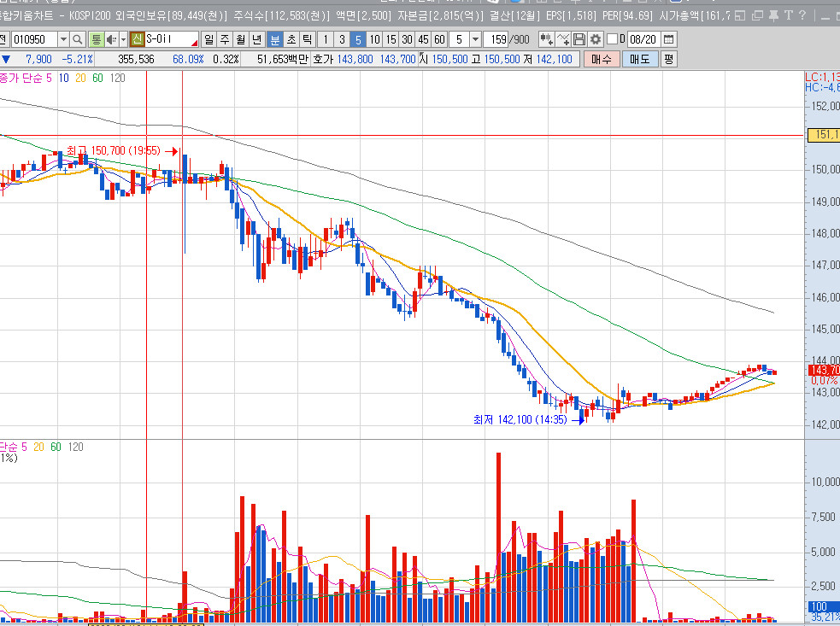Click the date field 08/20
Image resolution: width=840 pixels, height=626 pixels.
[x=643, y=39]
